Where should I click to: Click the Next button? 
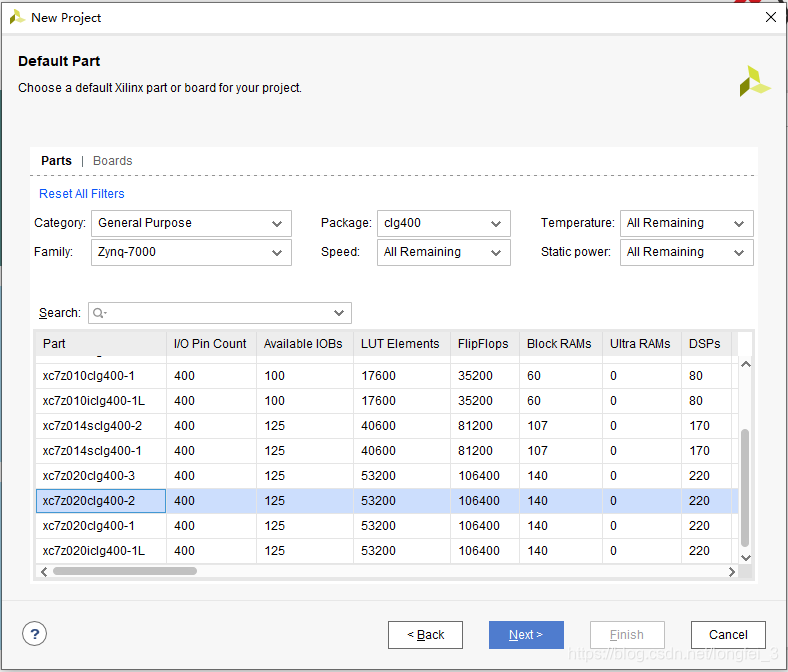click(526, 635)
